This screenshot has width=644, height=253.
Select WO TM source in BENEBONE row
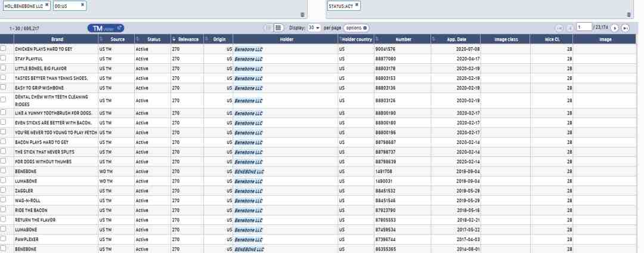(x=106, y=171)
